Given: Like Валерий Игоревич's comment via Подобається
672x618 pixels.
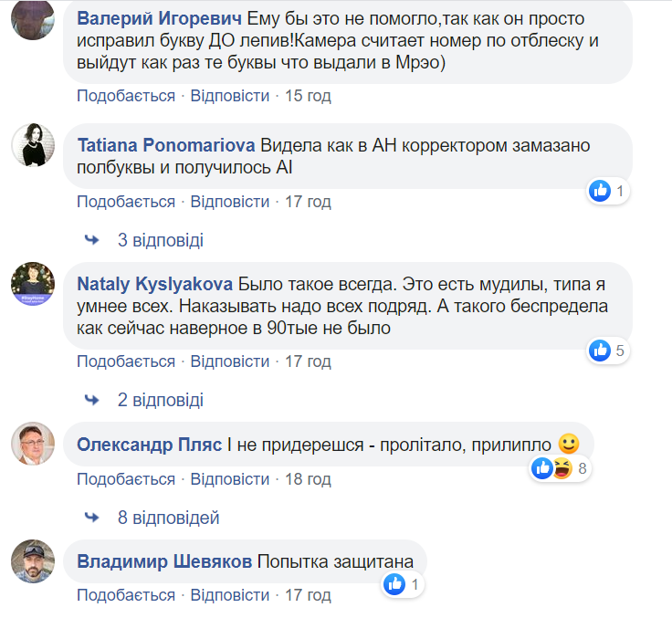Looking at the screenshot, I should (126, 96).
